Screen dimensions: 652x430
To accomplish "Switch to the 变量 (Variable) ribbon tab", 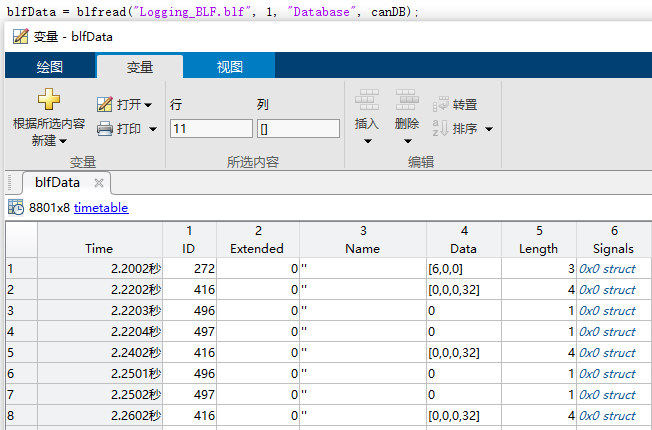I will click(140, 67).
